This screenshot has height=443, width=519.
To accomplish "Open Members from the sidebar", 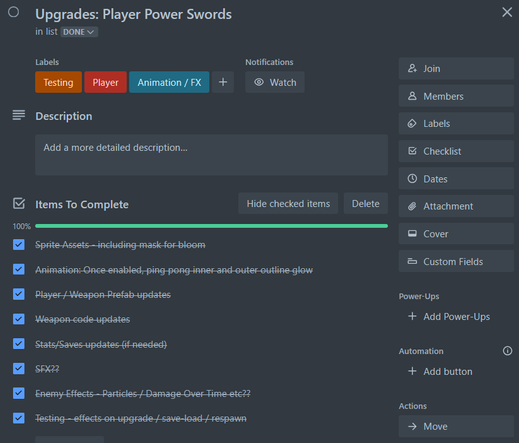I will point(456,96).
